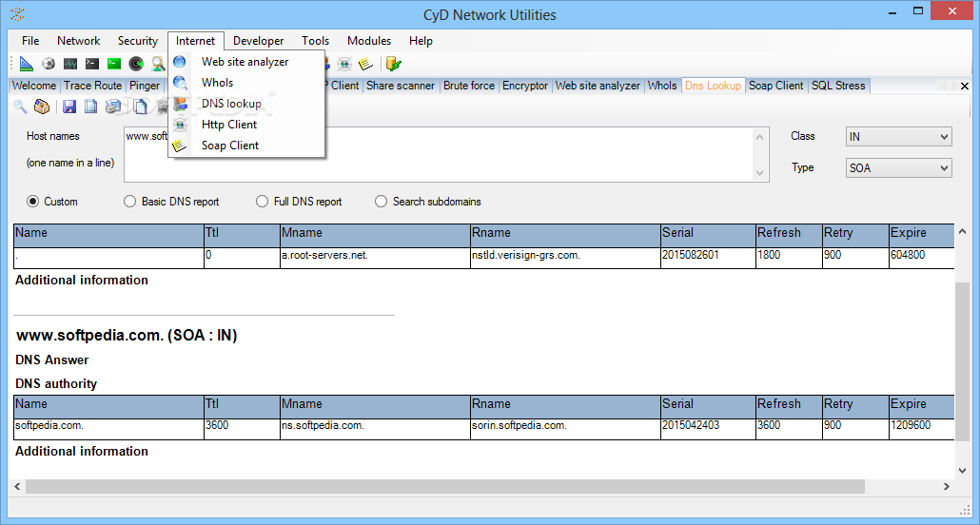
Task: Select the Custom radio option
Action: coord(33,202)
